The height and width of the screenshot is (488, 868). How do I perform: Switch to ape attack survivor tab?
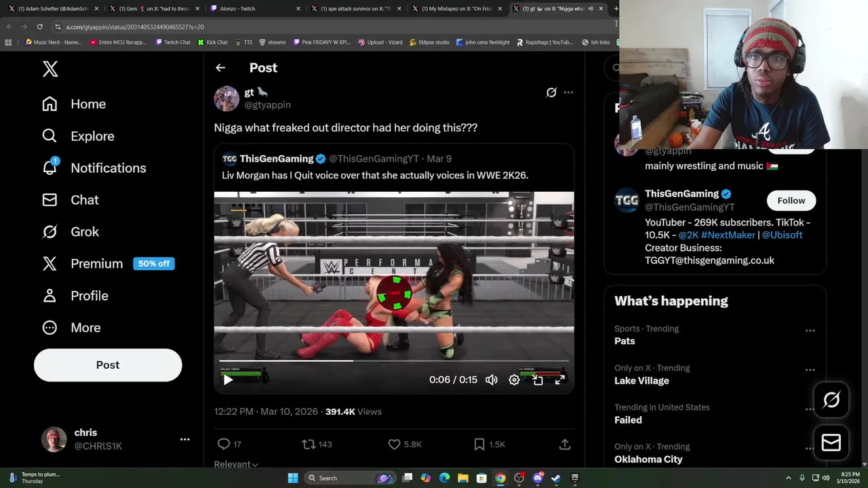355,8
